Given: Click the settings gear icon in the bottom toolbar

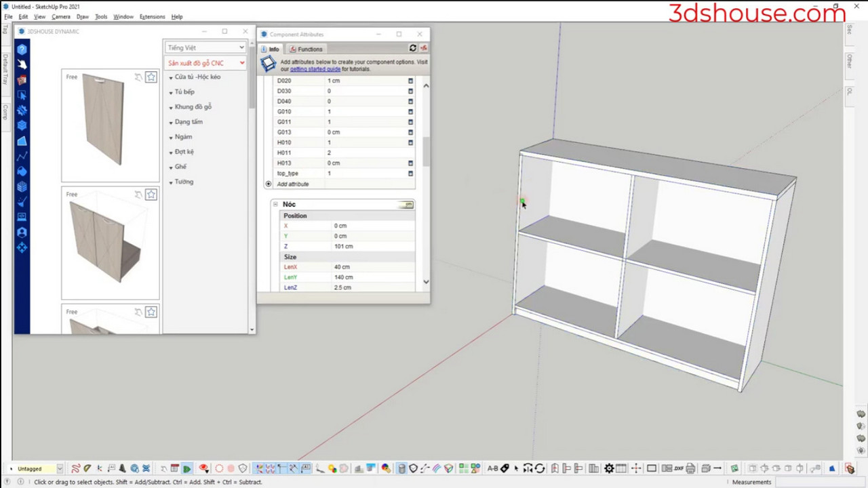Looking at the screenshot, I should tap(609, 468).
